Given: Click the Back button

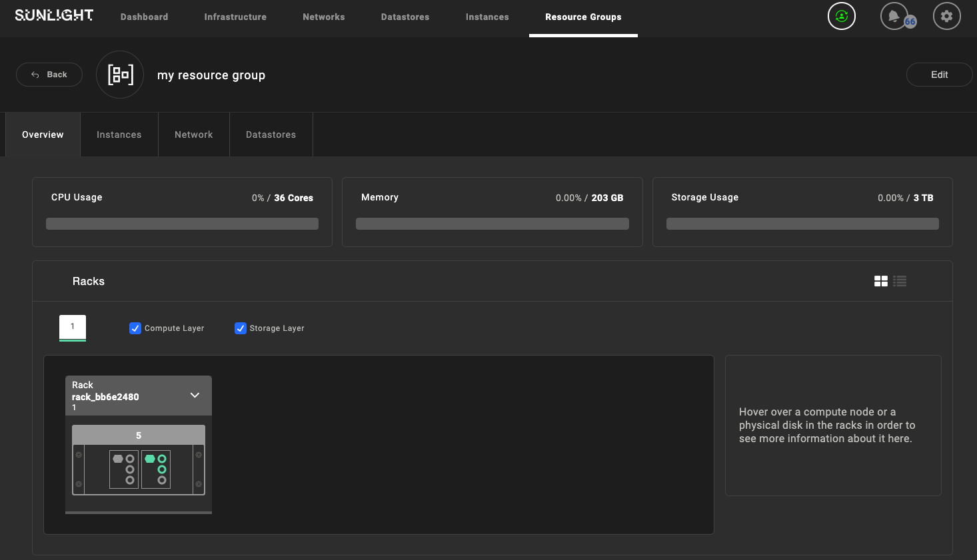Looking at the screenshot, I should point(49,75).
